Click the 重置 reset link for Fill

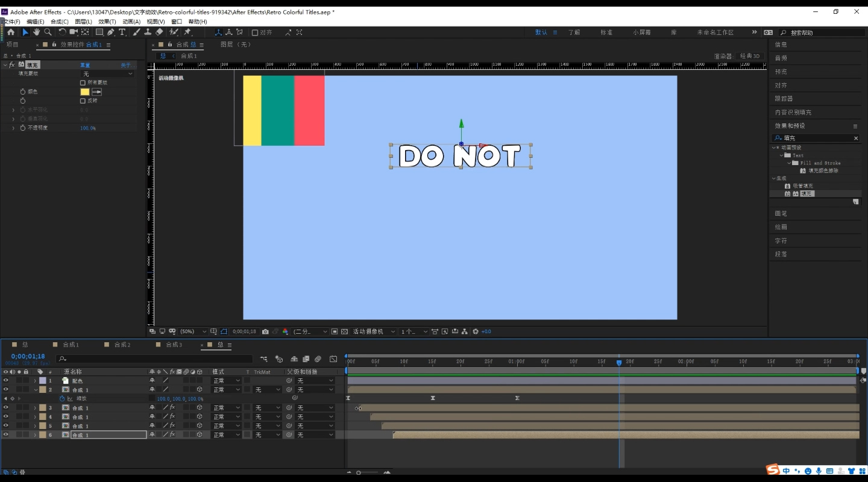[x=85, y=65]
